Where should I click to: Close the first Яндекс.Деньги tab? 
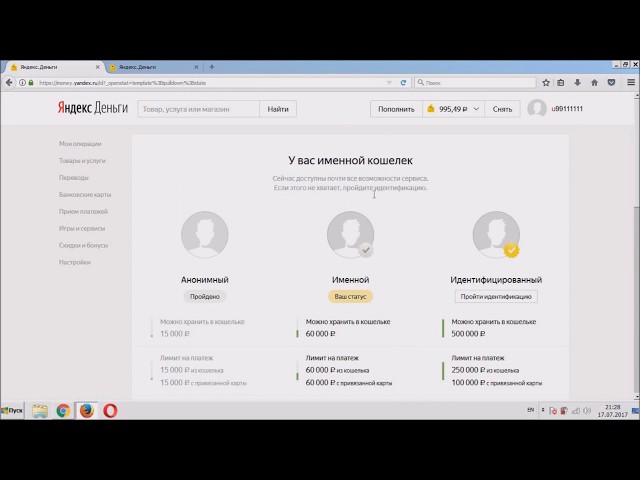(x=98, y=67)
